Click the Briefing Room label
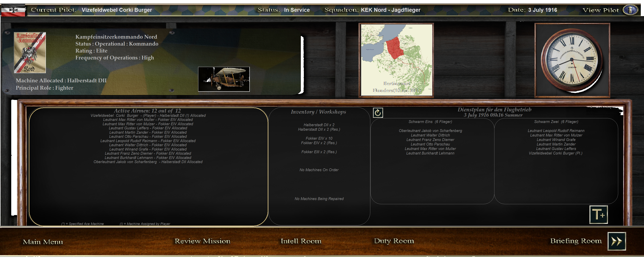644x270 pixels. pyautogui.click(x=576, y=241)
